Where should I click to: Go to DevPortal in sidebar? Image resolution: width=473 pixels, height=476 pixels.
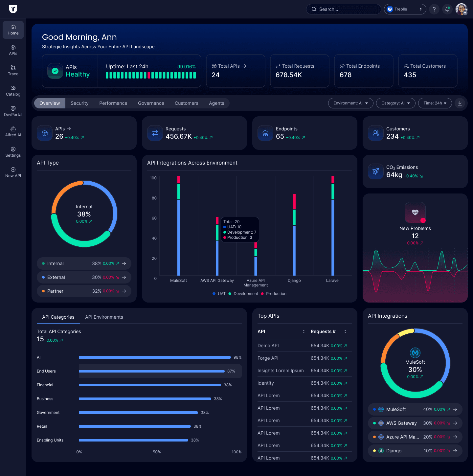coord(13,111)
